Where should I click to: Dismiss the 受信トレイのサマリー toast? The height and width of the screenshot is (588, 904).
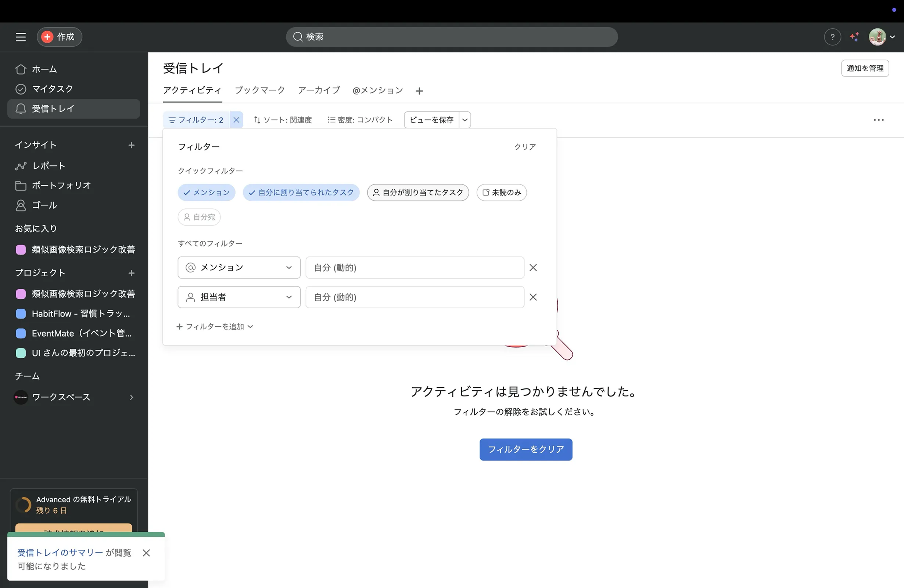click(146, 553)
